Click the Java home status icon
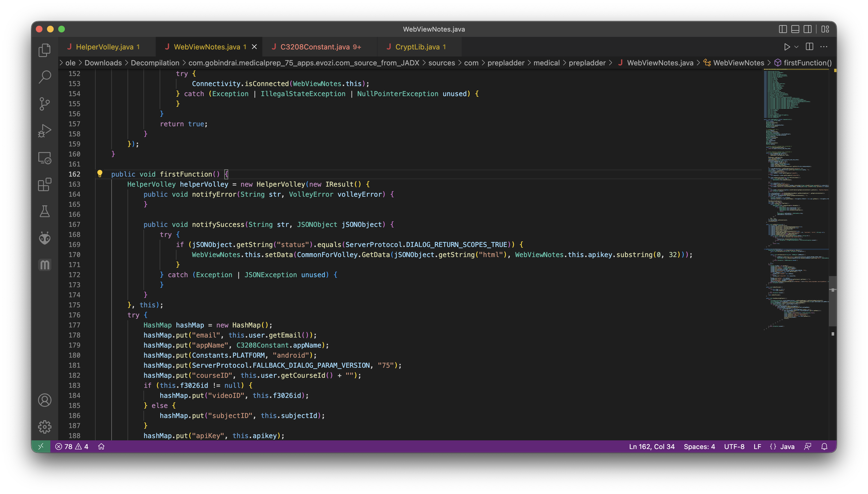Viewport: 868px width, 494px height. 101,446
